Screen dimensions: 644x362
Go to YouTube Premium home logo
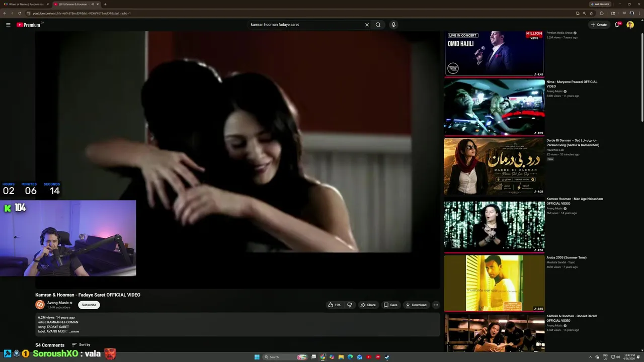[28, 25]
